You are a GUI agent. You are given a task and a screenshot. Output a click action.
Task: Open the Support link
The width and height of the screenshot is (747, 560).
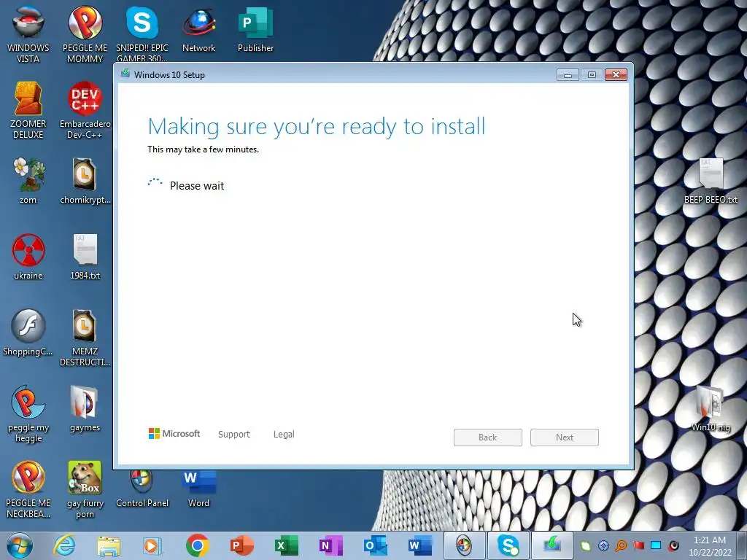pos(234,435)
